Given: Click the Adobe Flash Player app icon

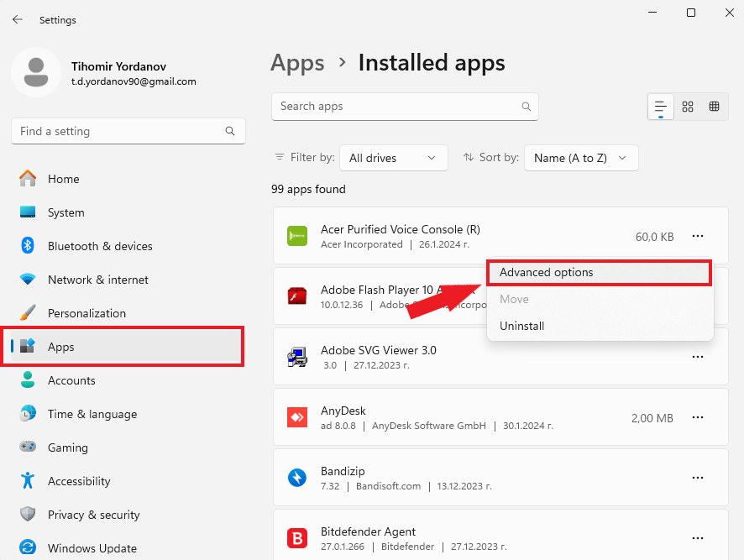Looking at the screenshot, I should click(297, 296).
